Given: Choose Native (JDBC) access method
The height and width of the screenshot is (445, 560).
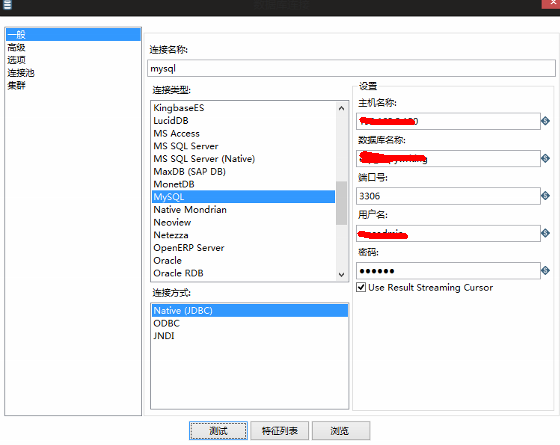Looking at the screenshot, I should (250, 310).
